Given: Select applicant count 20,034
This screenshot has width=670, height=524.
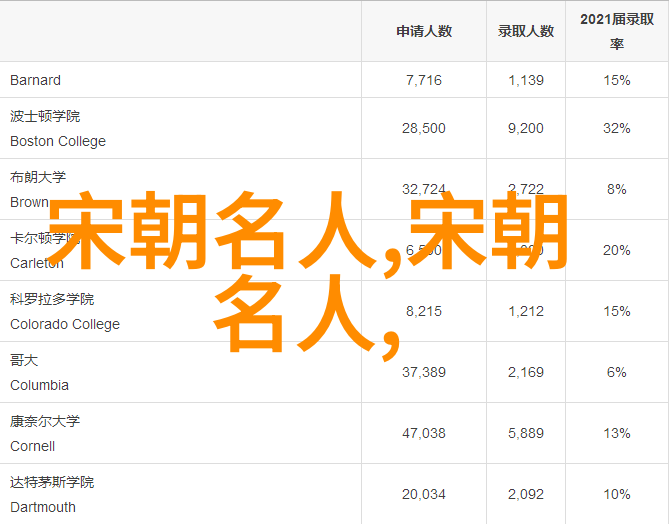Looking at the screenshot, I should pyautogui.click(x=424, y=495).
